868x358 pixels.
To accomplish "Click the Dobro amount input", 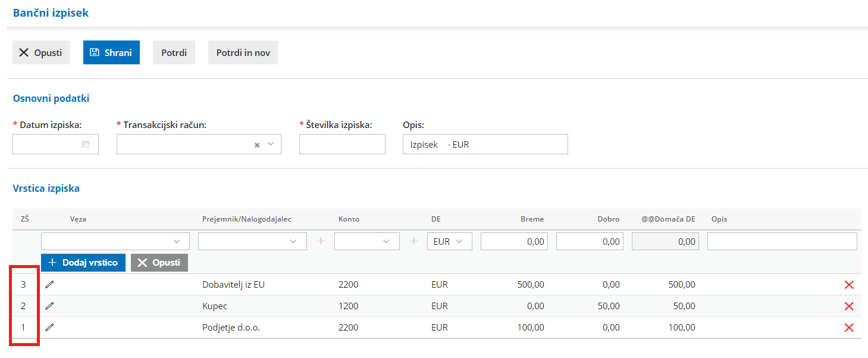I will tap(590, 241).
